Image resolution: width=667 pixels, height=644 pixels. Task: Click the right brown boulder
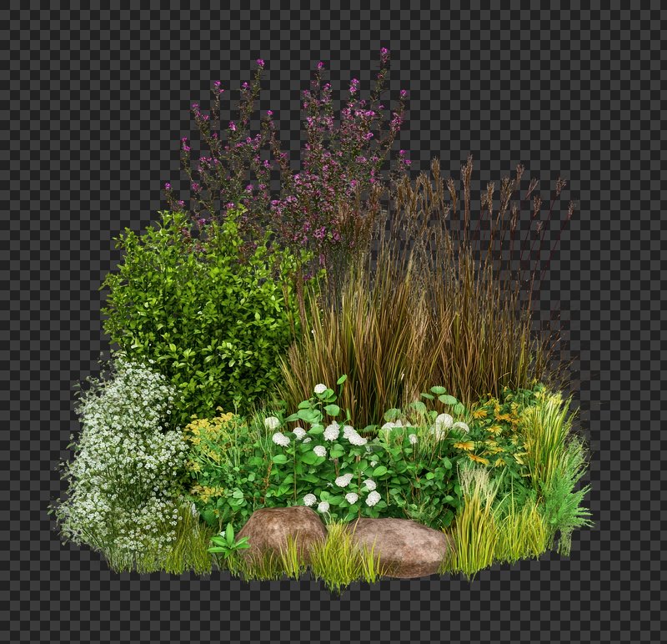[402, 545]
